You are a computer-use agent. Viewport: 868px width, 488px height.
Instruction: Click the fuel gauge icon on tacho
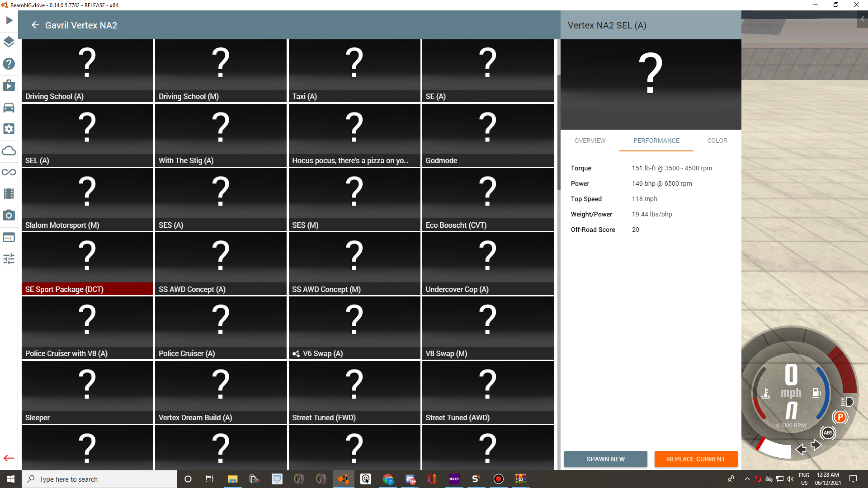coord(816,393)
